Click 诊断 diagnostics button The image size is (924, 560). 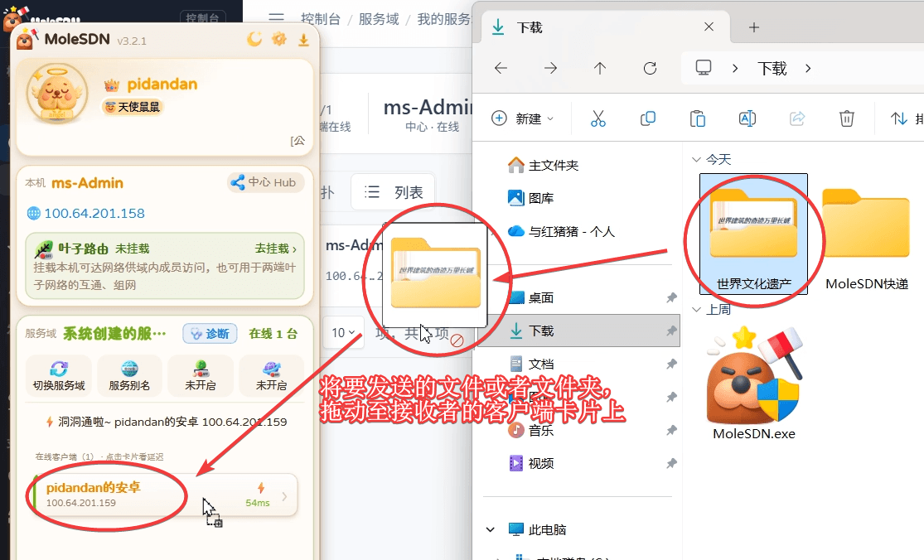210,333
